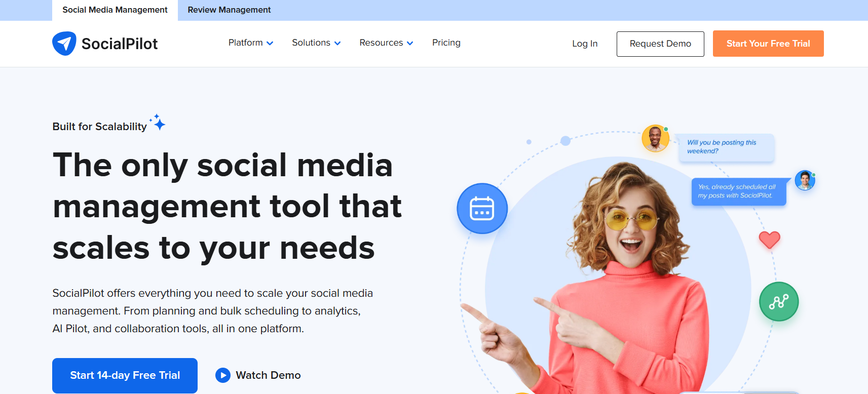
Task: Open the Resources menu
Action: (x=386, y=43)
